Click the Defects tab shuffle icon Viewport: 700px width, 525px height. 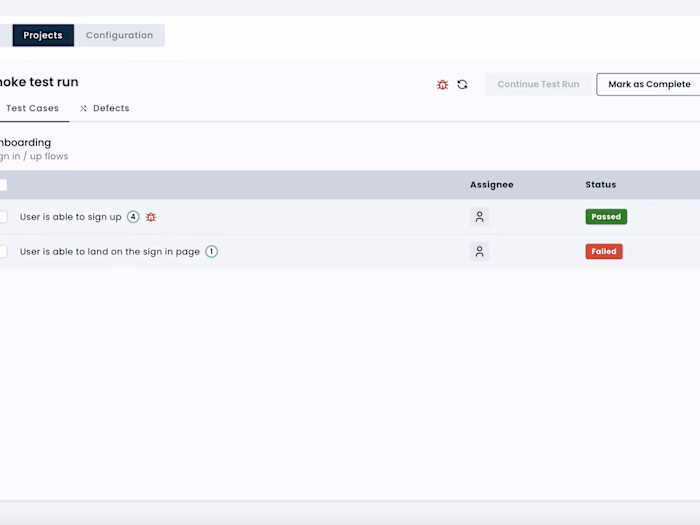83,108
